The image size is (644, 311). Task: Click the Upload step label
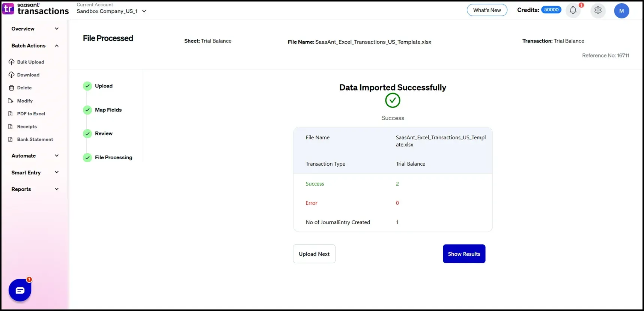tap(104, 86)
